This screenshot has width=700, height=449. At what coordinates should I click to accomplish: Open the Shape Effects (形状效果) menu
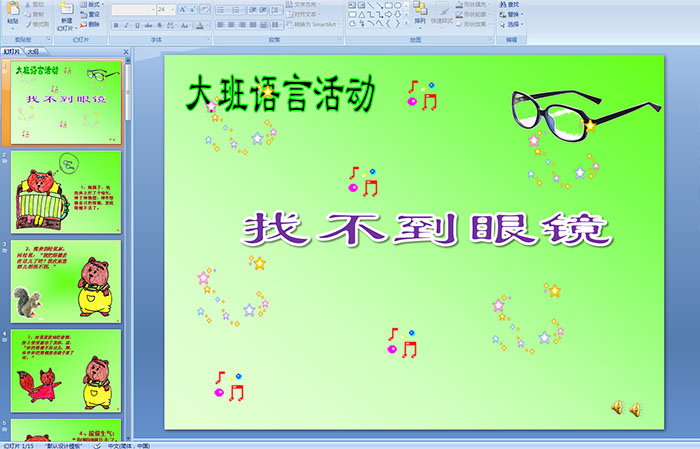473,24
